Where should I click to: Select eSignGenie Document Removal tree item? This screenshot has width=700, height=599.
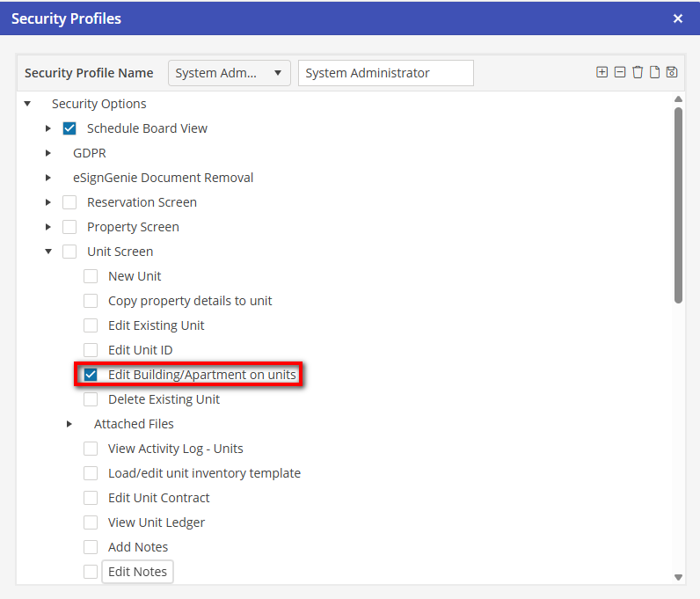(163, 178)
